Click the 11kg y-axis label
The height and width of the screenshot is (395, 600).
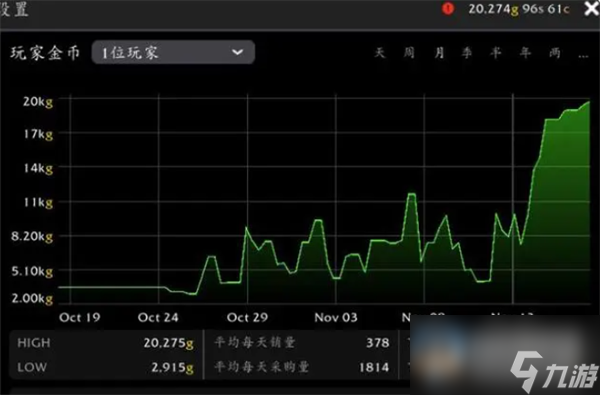tap(38, 202)
